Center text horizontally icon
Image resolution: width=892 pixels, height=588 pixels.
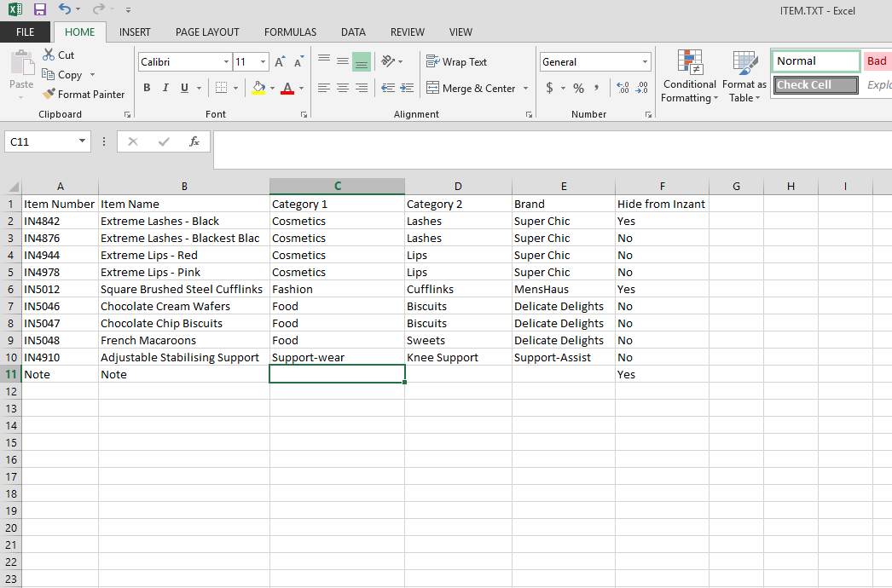click(343, 88)
